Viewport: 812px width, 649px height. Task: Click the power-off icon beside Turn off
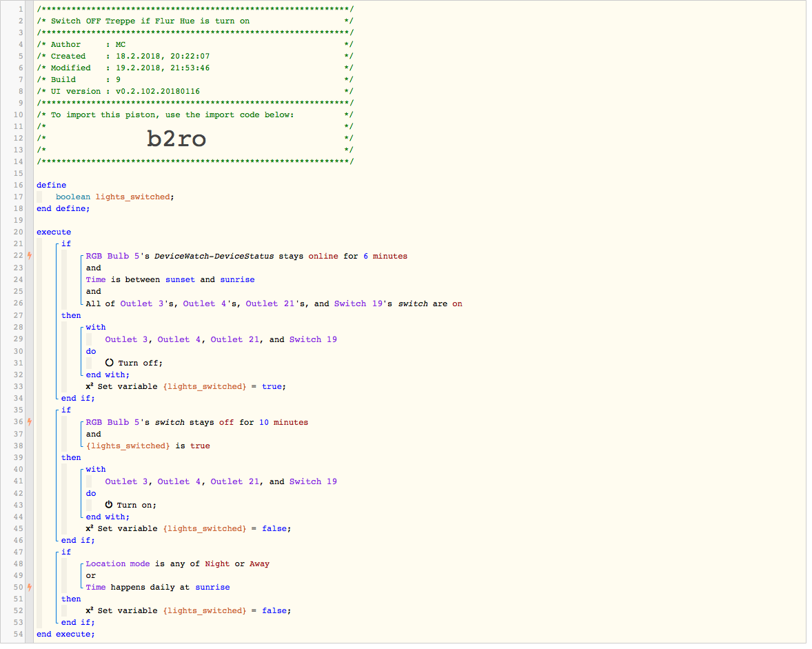110,363
